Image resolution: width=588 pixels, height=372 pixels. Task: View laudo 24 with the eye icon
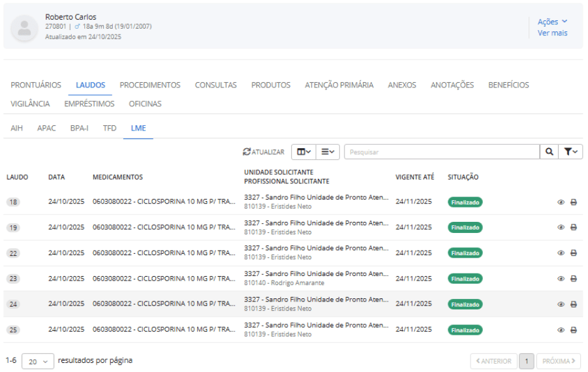click(x=561, y=304)
